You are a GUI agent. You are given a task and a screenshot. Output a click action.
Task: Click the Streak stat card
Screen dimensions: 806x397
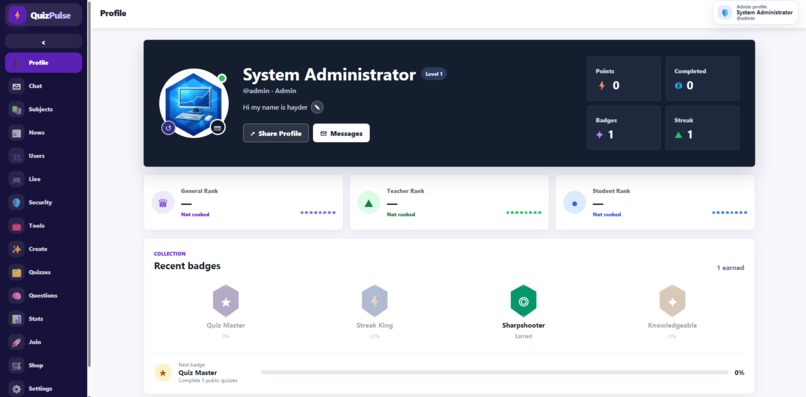[703, 128]
